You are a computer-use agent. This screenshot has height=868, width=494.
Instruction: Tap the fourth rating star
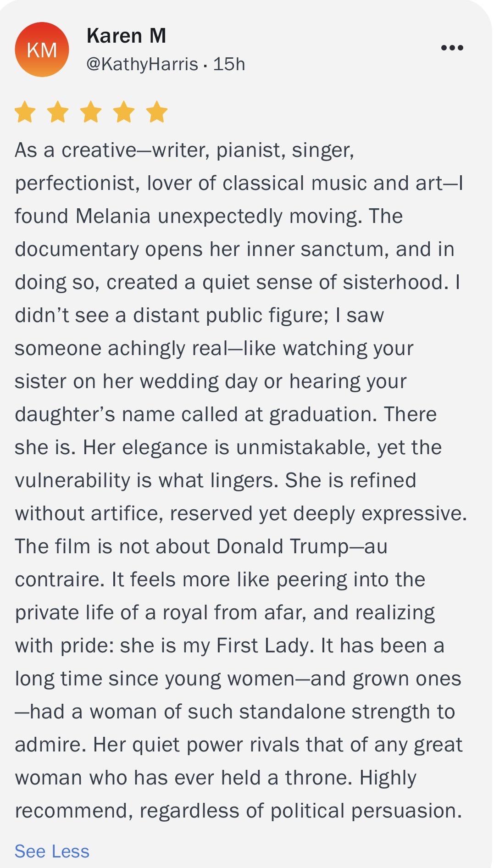(124, 112)
